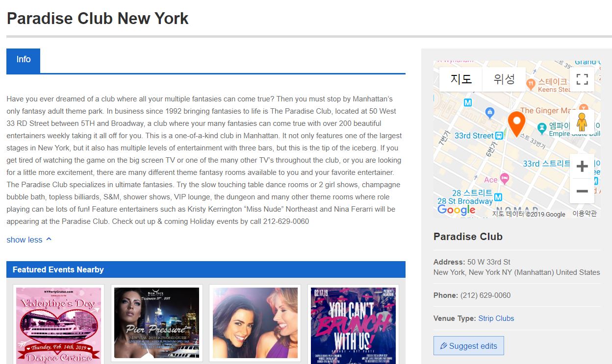Click the pencil icon in Suggest edits

click(x=443, y=346)
